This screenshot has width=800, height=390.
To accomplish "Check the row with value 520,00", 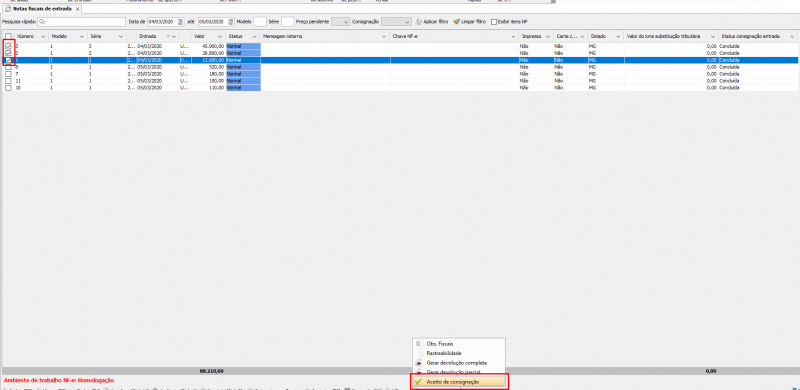I will 8,67.
